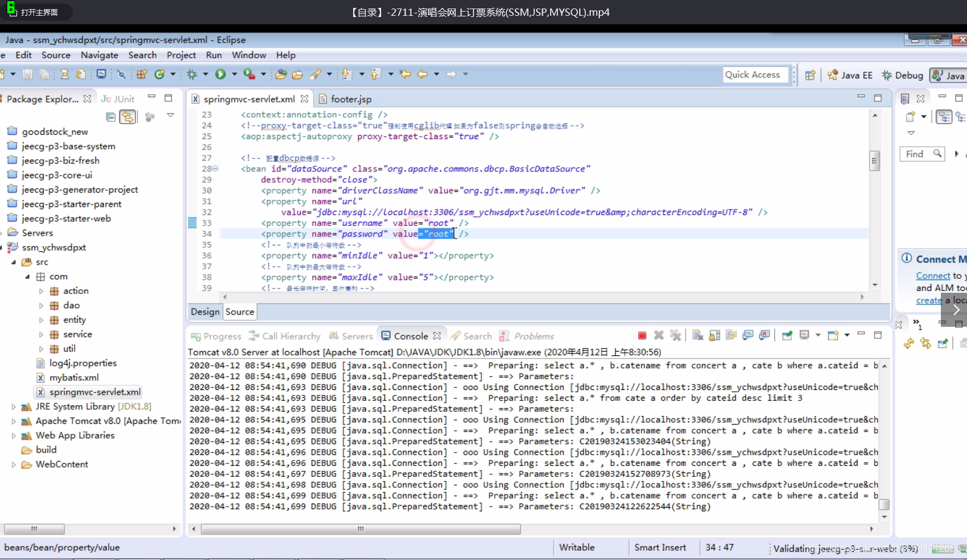
Task: Open the Navigate menu
Action: 99,55
